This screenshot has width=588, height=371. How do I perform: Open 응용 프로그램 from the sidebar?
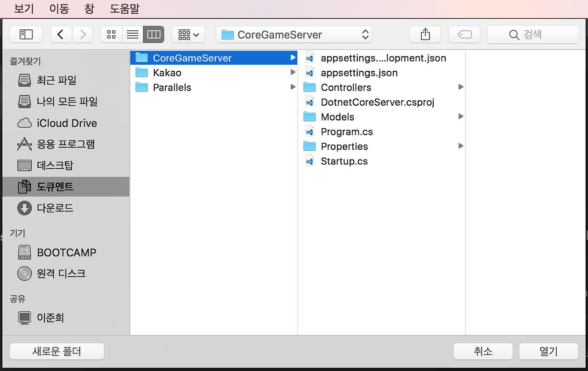66,144
